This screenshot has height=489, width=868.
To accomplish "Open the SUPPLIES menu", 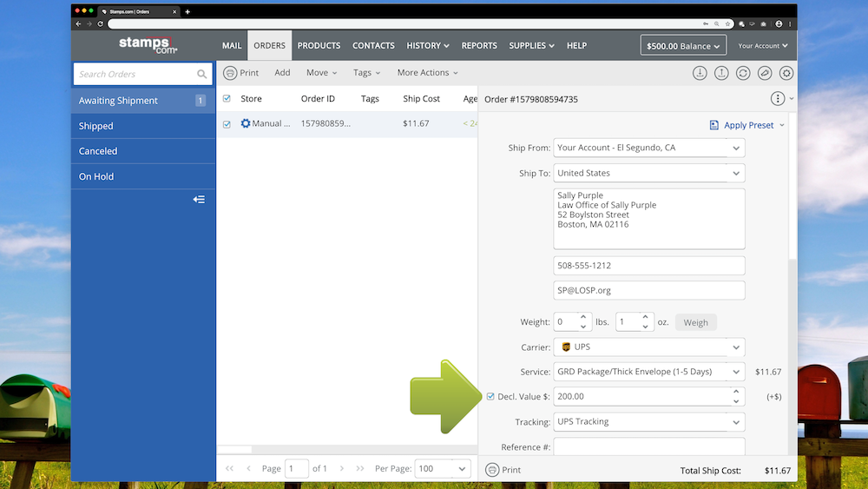I will point(531,45).
